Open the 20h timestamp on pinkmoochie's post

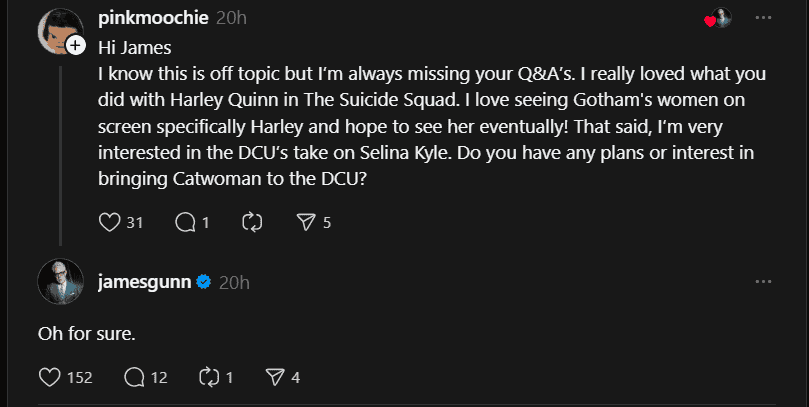point(231,19)
